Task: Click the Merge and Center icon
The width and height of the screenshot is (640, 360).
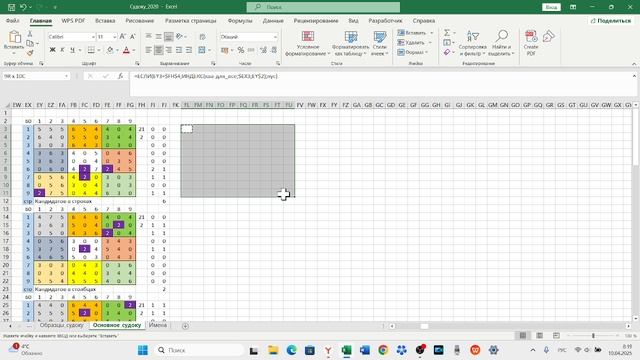Action: (202, 50)
